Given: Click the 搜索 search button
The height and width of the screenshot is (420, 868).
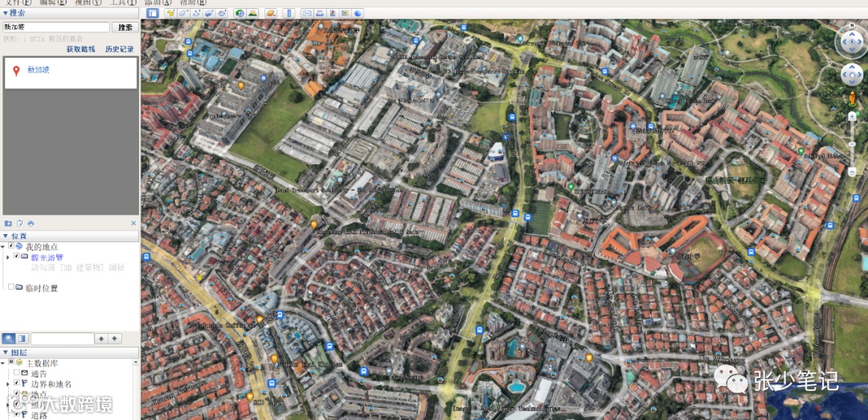Looking at the screenshot, I should (x=125, y=27).
